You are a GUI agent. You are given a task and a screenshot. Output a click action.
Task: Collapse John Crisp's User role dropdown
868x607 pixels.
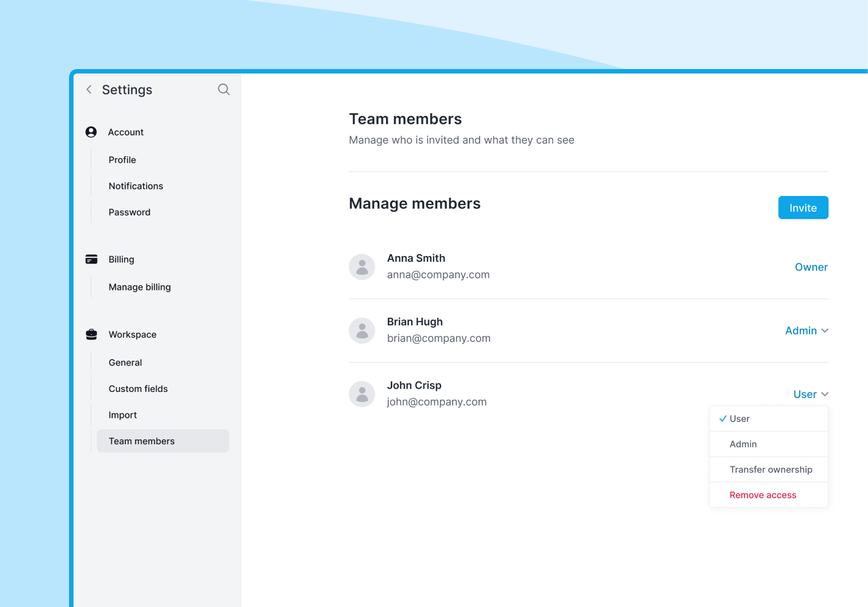tap(810, 394)
